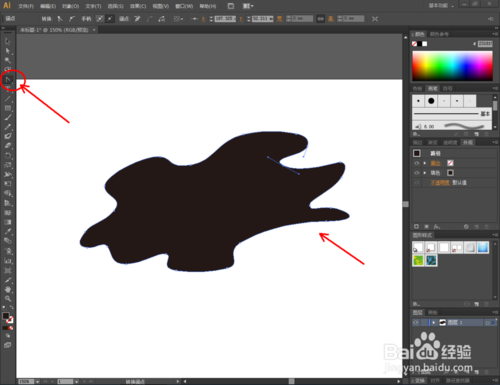Toggle visibility of opacity appearance row
This screenshot has height=385, width=500.
[417, 183]
